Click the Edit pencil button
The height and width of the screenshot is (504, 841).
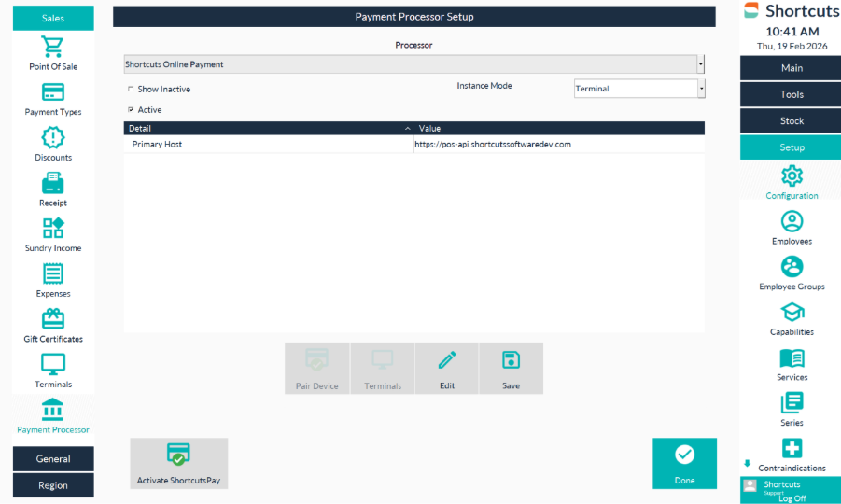point(447,369)
